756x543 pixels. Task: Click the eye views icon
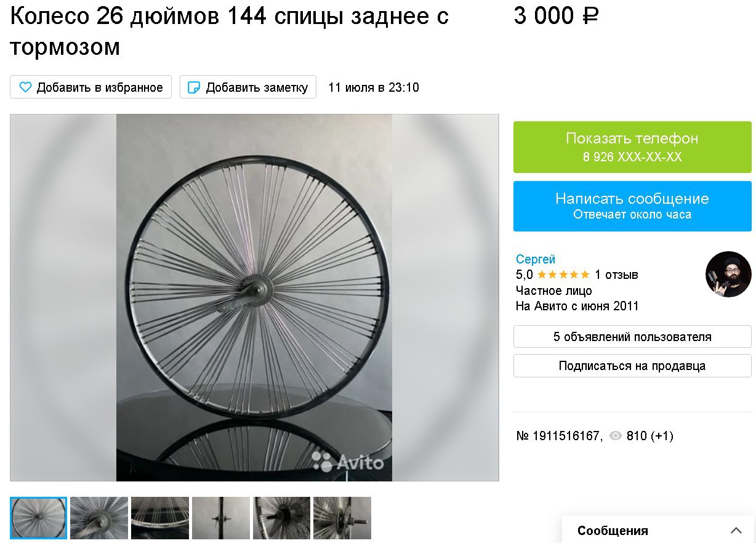pyautogui.click(x=615, y=436)
